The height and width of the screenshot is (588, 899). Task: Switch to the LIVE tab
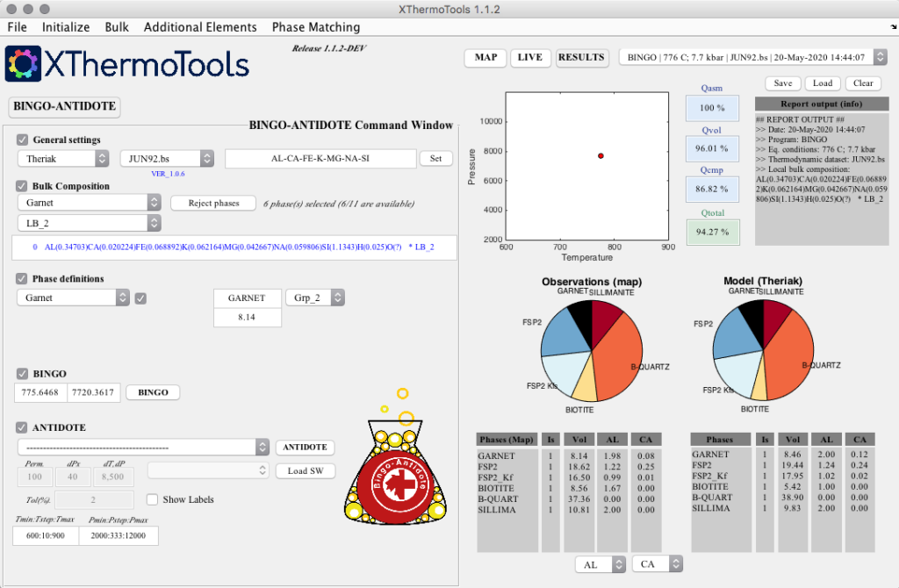529,57
